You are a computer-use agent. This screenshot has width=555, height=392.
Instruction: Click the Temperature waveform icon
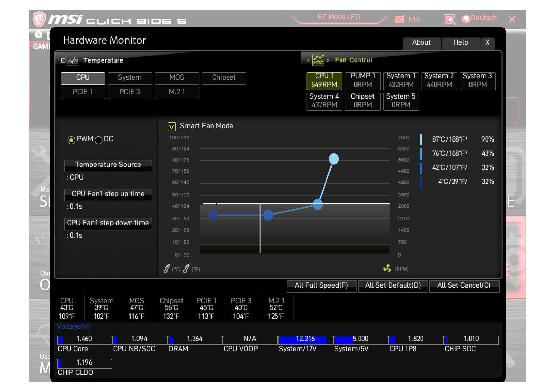click(x=72, y=60)
